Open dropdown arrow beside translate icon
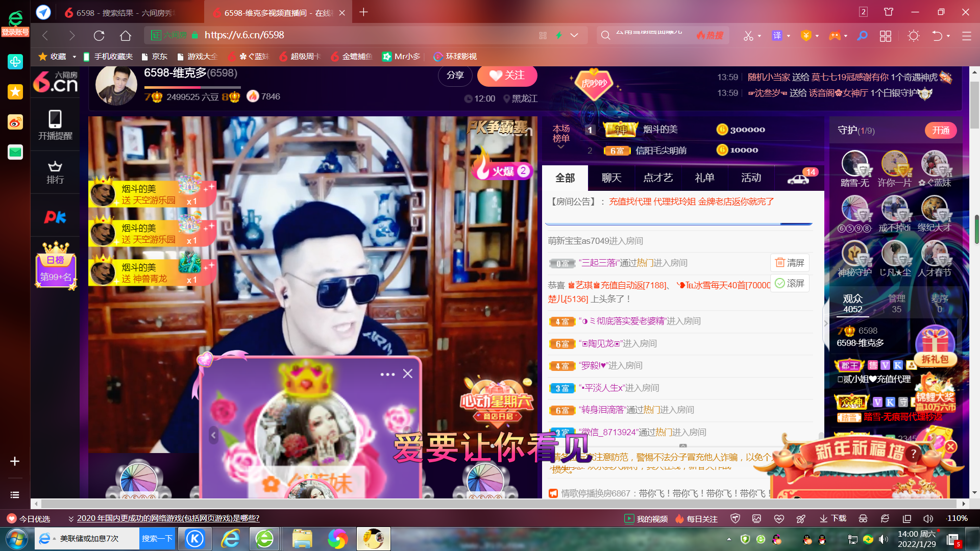This screenshot has height=551, width=980. tap(789, 36)
